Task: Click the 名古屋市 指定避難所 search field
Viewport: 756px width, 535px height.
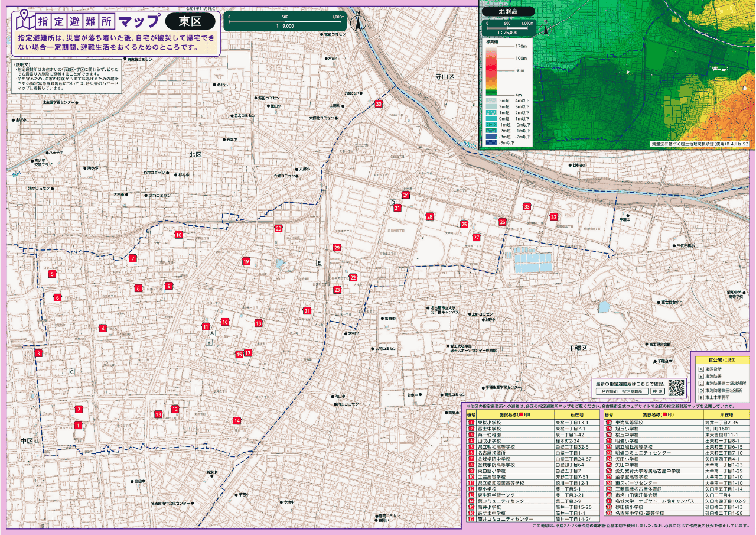Action: (x=621, y=391)
